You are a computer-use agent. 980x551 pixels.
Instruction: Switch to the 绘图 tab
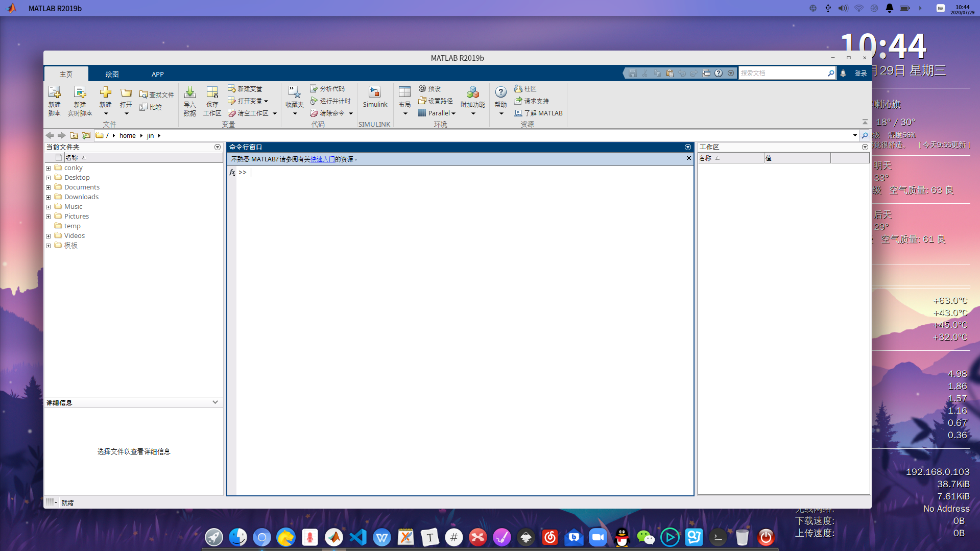pyautogui.click(x=112, y=74)
